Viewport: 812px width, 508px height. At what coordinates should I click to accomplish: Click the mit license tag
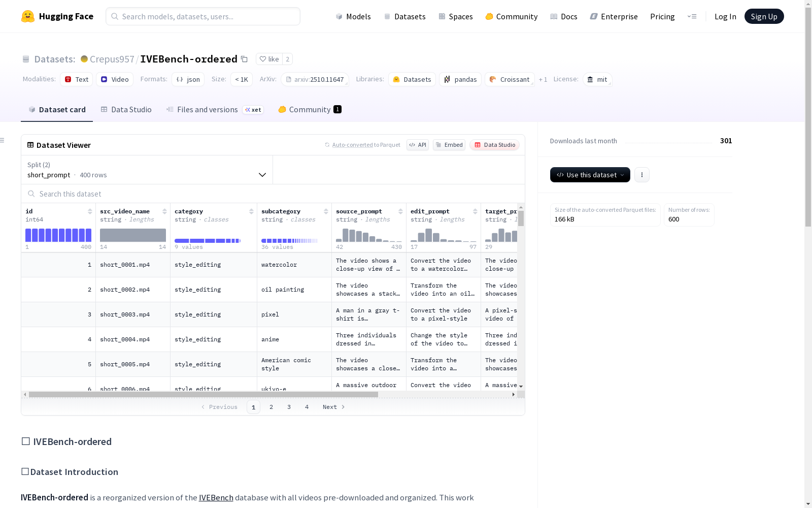(597, 79)
